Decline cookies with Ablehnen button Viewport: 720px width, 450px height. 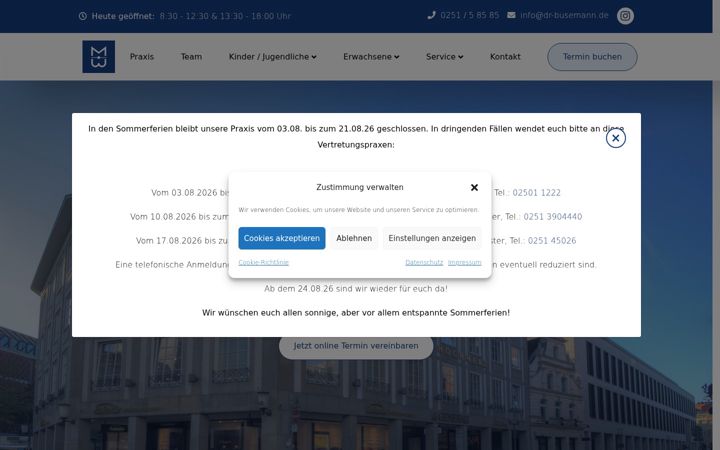pyautogui.click(x=354, y=238)
